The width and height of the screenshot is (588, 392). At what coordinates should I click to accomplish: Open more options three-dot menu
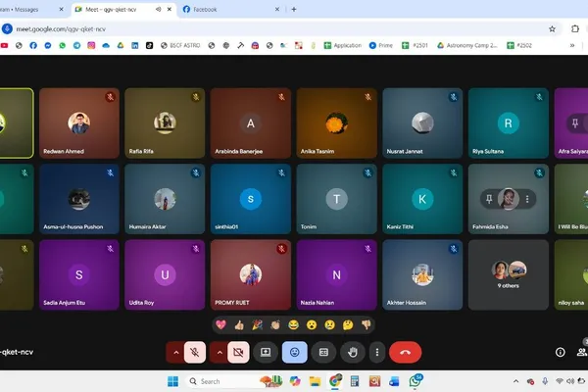(377, 352)
